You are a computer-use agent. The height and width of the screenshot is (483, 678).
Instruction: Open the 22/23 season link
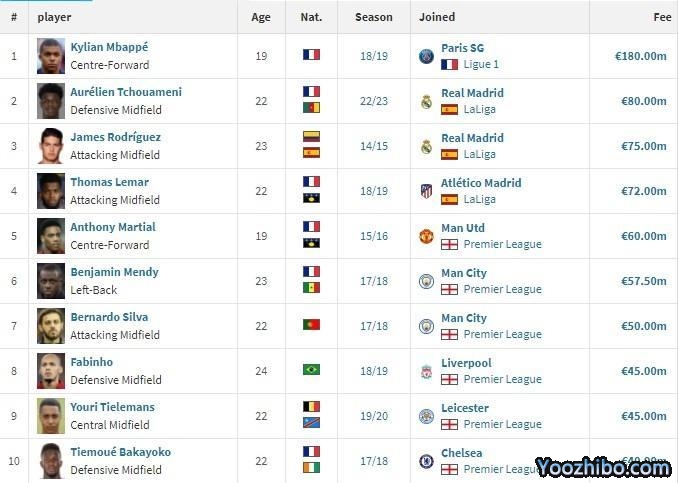click(x=373, y=101)
